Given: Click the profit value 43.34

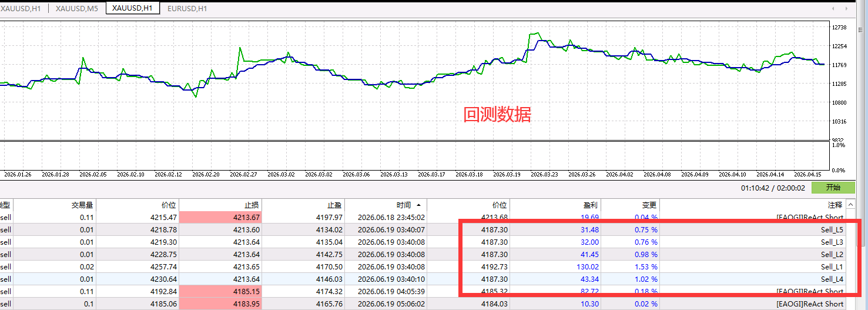Looking at the screenshot, I should [589, 279].
